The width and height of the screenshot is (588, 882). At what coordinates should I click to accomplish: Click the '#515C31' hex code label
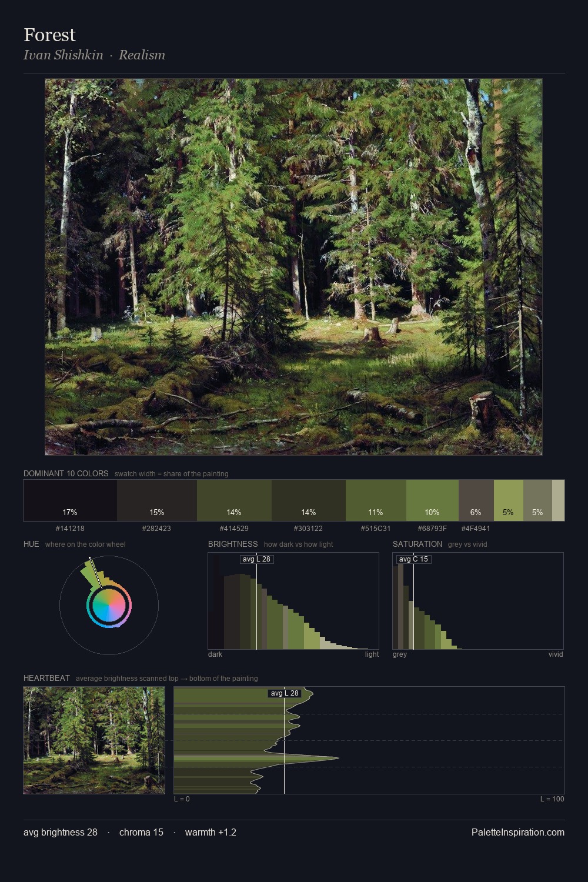(376, 529)
